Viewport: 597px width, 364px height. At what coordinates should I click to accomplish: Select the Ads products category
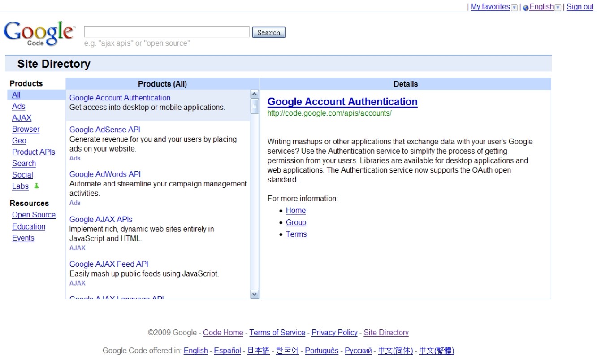19,106
